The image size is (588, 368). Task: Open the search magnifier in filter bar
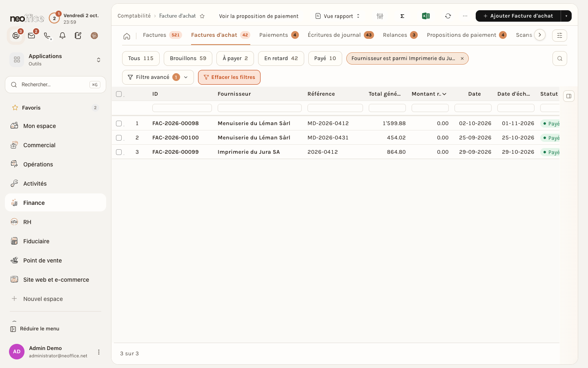coord(560,58)
